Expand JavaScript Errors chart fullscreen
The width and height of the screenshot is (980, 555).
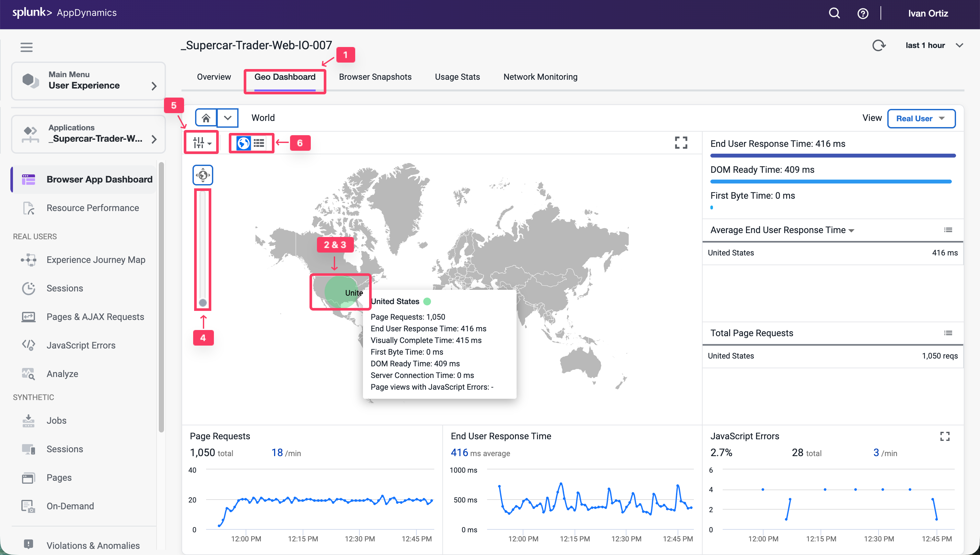pos(945,436)
